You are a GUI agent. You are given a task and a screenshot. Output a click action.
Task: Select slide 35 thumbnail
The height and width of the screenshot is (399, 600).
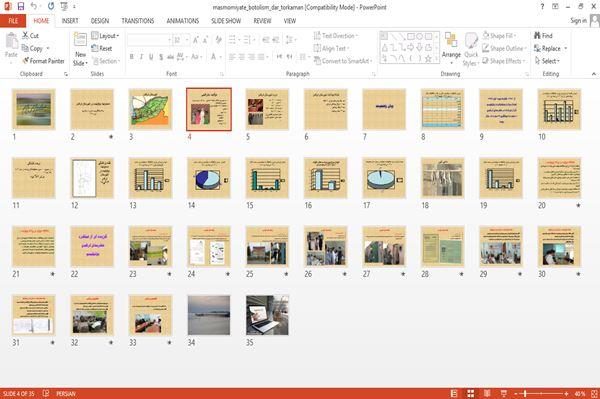pos(267,315)
